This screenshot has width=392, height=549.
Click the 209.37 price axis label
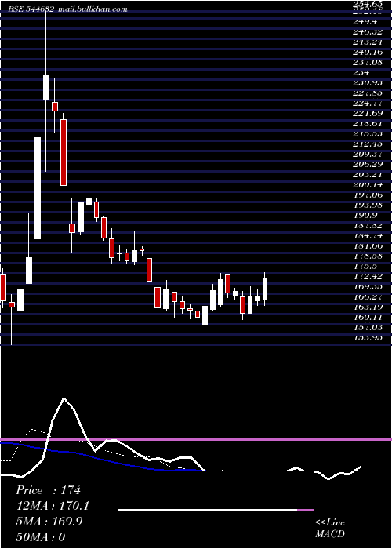(368, 154)
